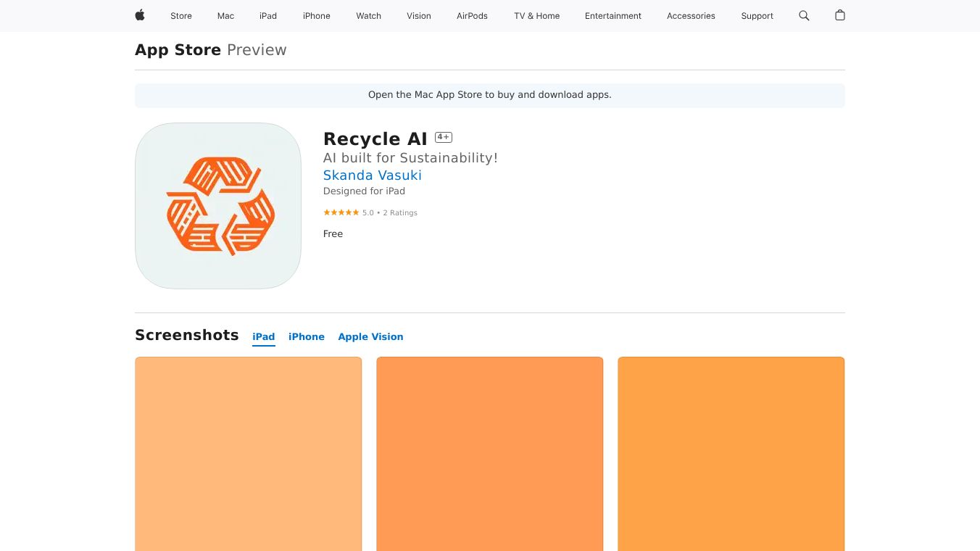Click the 'Free' price label
980x551 pixels.
click(333, 233)
